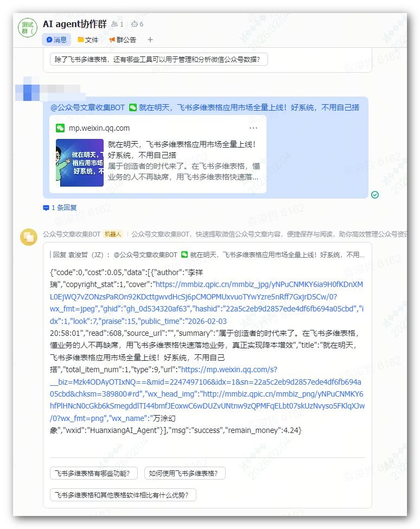This screenshot has width=420, height=529.
Task: Open the more options menu on link card
Action: click(x=253, y=128)
